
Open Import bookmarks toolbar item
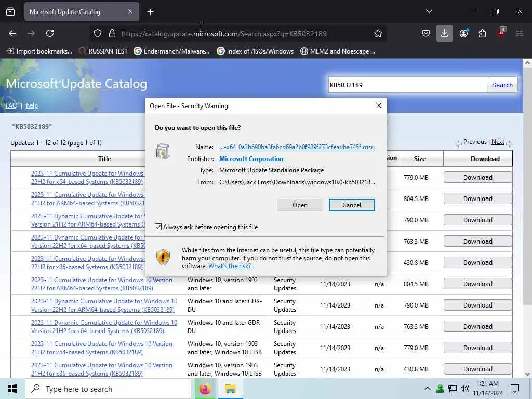click(x=39, y=51)
